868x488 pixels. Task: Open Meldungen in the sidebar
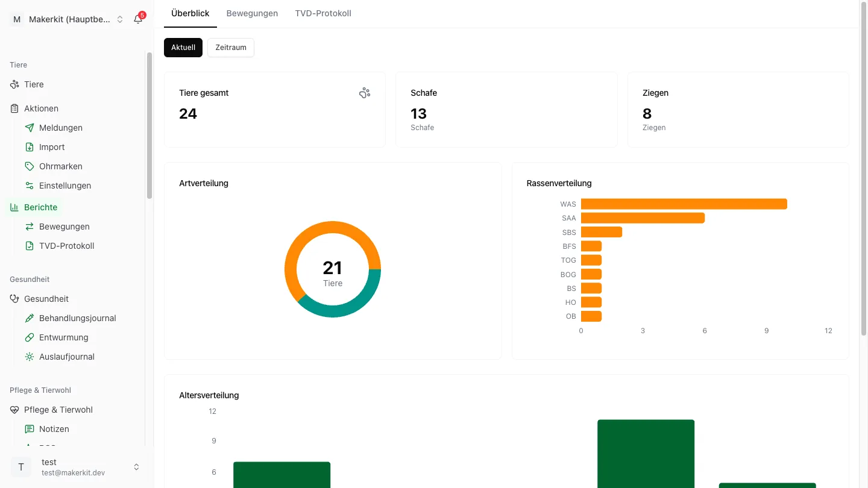61,128
